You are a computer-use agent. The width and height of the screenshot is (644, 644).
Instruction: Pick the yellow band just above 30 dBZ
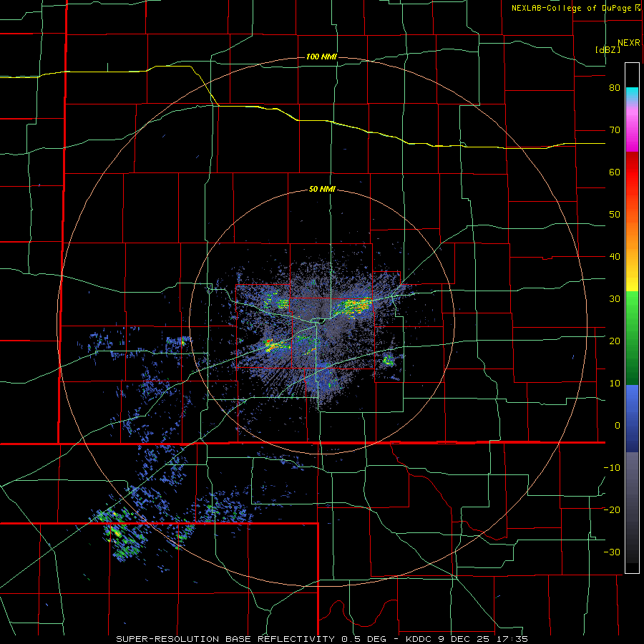tap(632, 283)
